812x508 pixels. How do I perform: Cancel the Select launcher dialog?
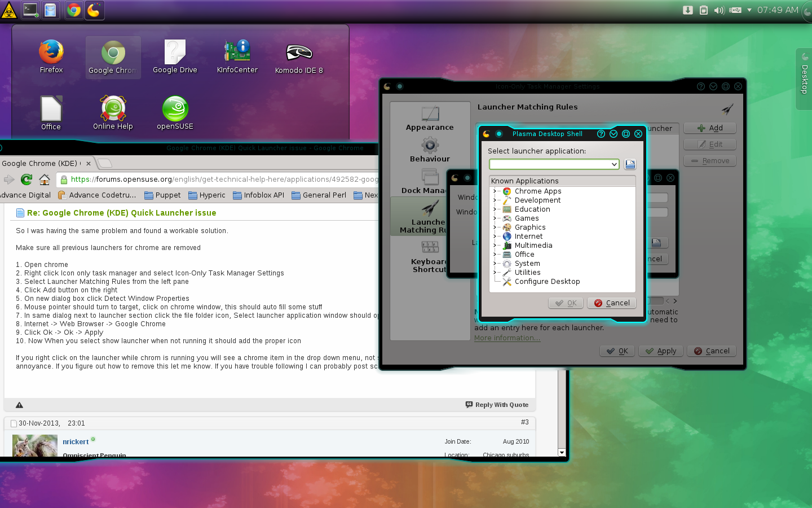[x=612, y=303]
